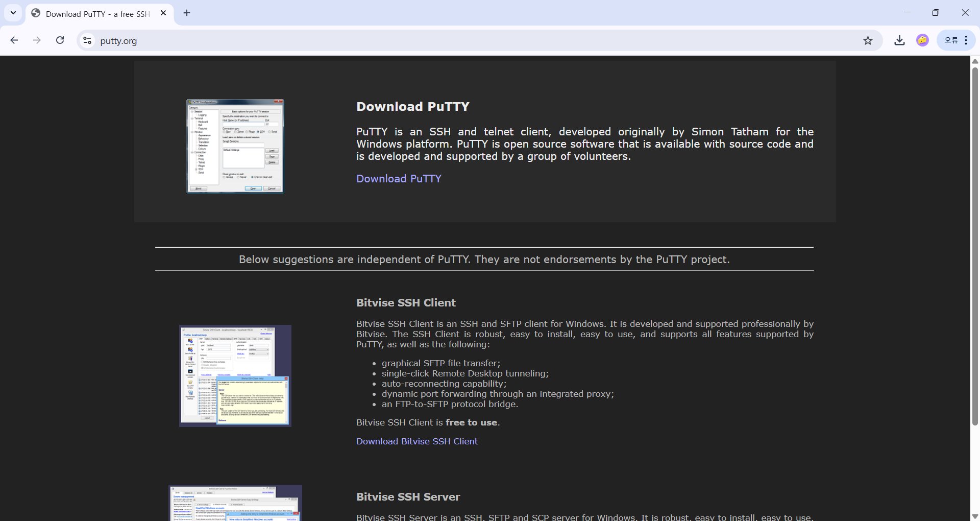Open the Chrome three-dot menu

pyautogui.click(x=966, y=40)
